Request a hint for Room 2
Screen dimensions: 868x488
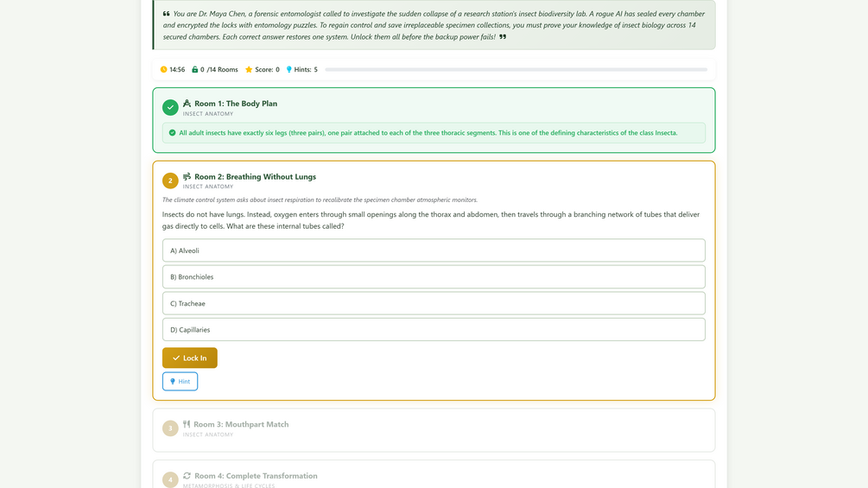tap(180, 381)
